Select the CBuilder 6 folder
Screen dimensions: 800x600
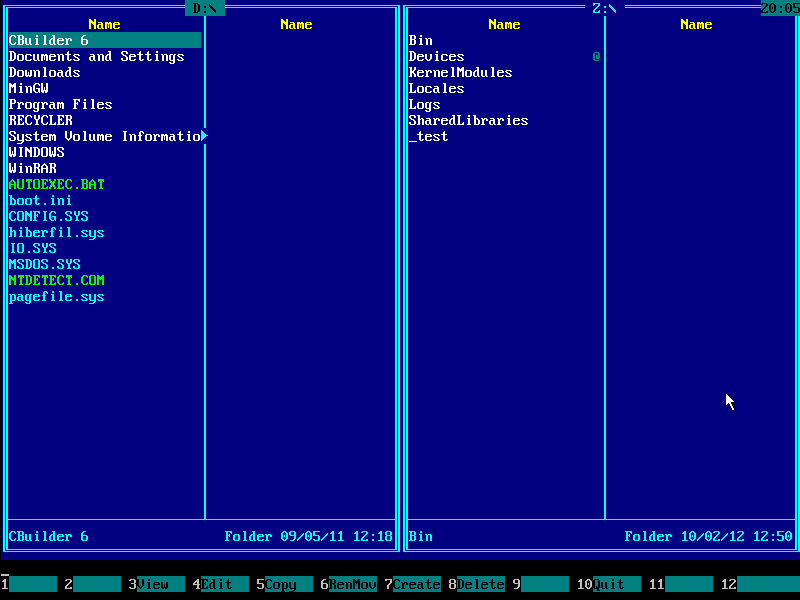pyautogui.click(x=105, y=40)
